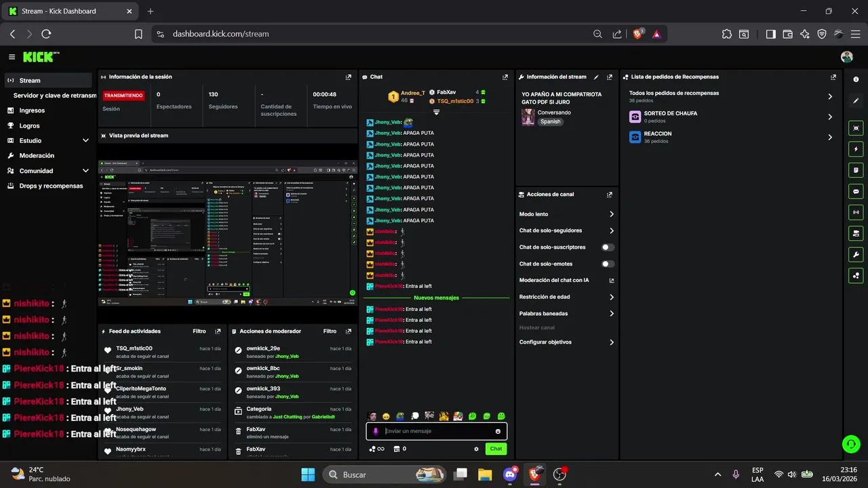Click purple microphone icon in chat input
The image size is (868, 488).
(x=376, y=431)
